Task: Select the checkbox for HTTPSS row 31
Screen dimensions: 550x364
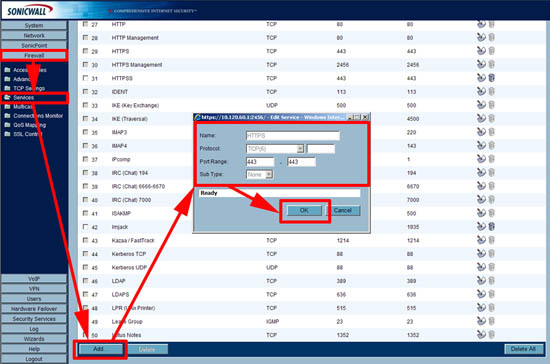Action: (85, 78)
